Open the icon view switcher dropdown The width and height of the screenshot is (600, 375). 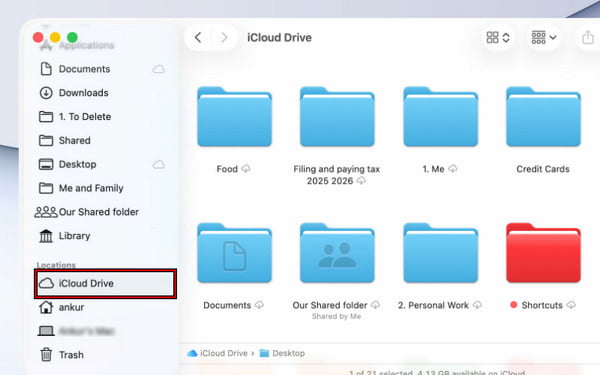[498, 38]
